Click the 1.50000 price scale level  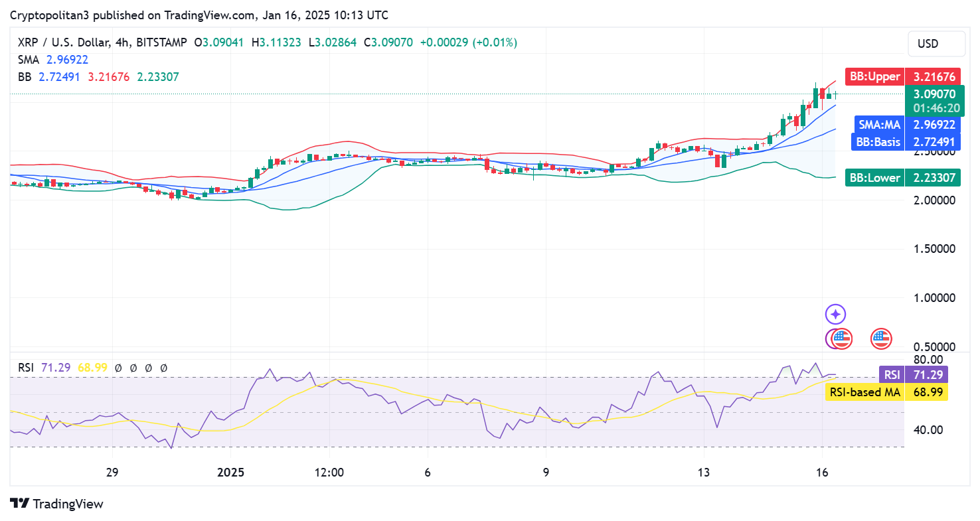tap(934, 248)
